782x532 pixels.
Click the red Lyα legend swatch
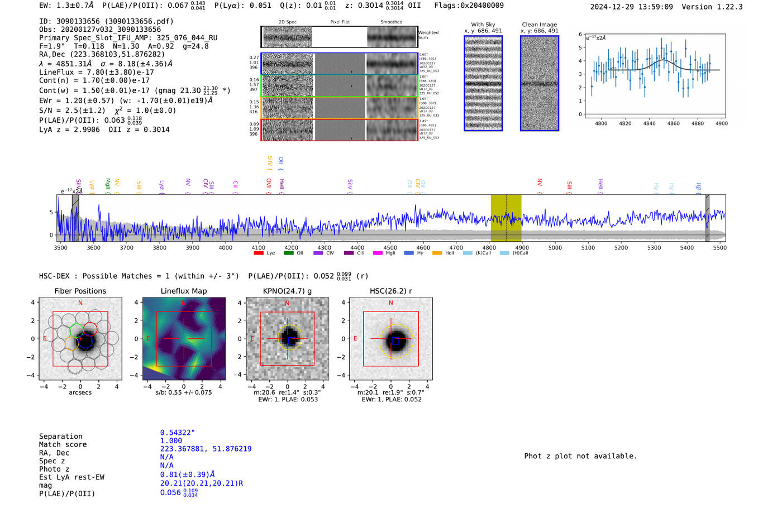coord(258,253)
